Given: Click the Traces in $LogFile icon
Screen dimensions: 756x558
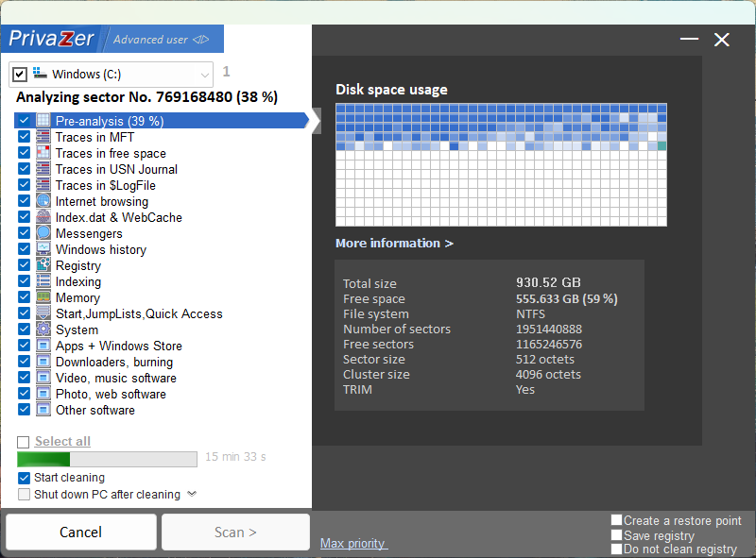Looking at the screenshot, I should coord(43,184).
